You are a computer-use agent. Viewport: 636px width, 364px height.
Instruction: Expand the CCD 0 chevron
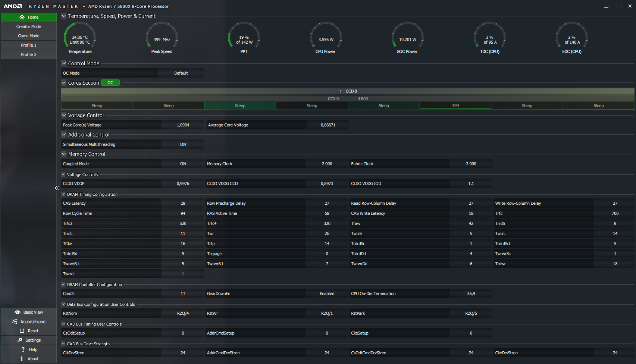[341, 91]
